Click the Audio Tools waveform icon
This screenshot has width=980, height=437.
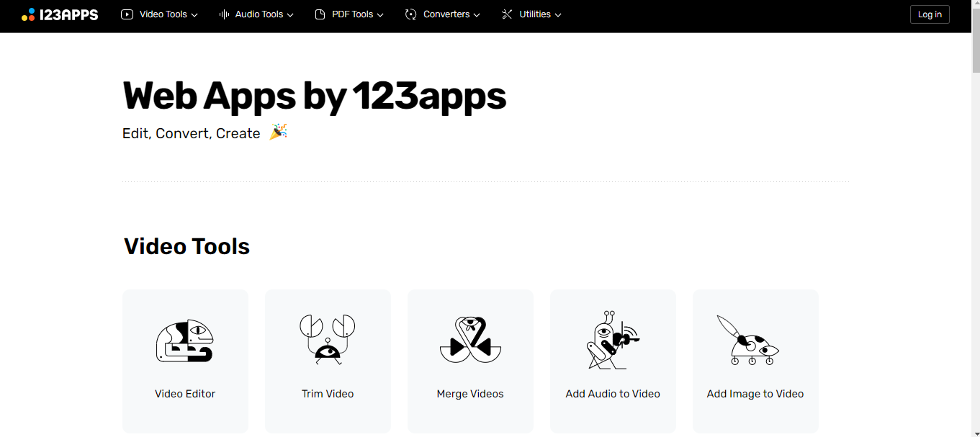(224, 14)
